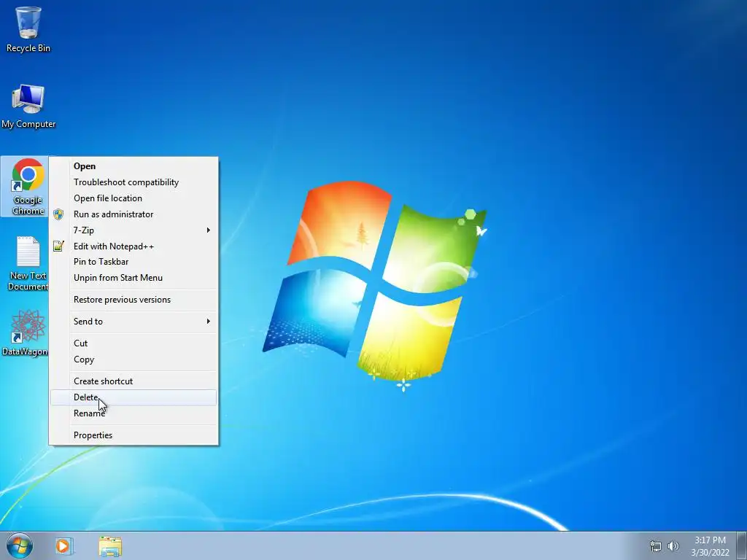Click the shield icon beside Run as administrator

pos(58,214)
